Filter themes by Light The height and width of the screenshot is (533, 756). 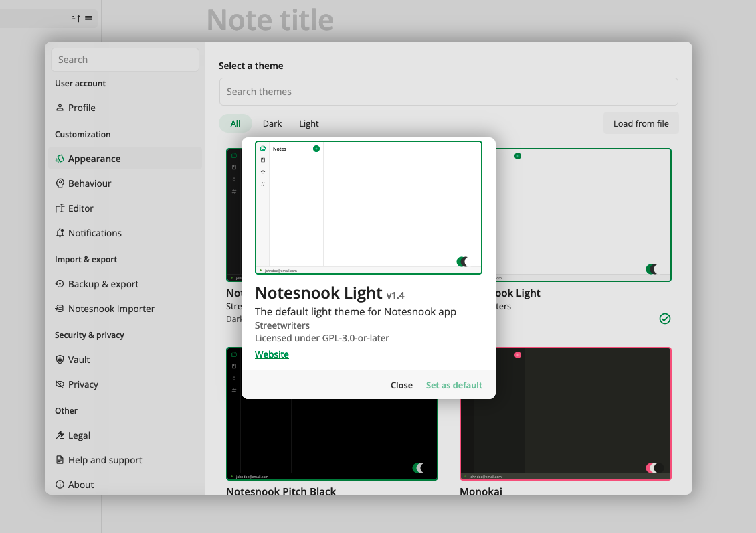point(309,123)
